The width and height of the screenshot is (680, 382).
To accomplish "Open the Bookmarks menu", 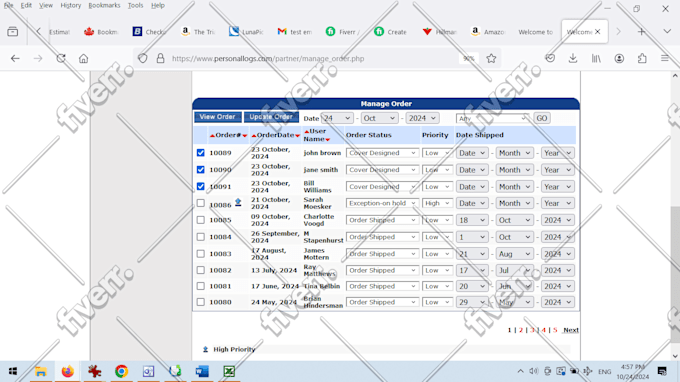I will click(x=104, y=5).
